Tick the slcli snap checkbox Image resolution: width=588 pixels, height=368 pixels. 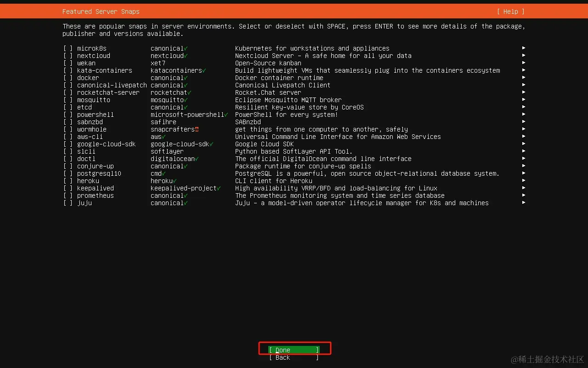tap(68, 151)
